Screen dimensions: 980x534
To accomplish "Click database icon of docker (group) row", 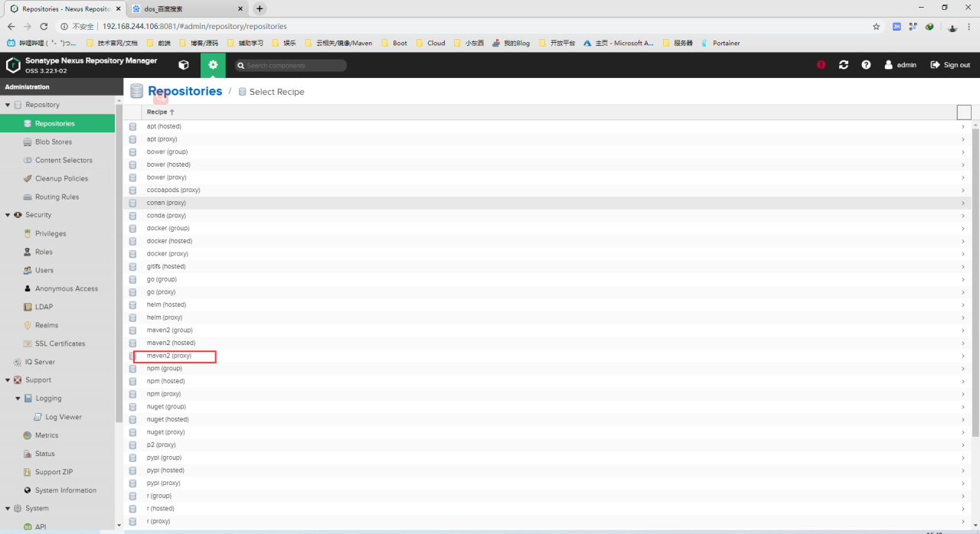I will [132, 228].
